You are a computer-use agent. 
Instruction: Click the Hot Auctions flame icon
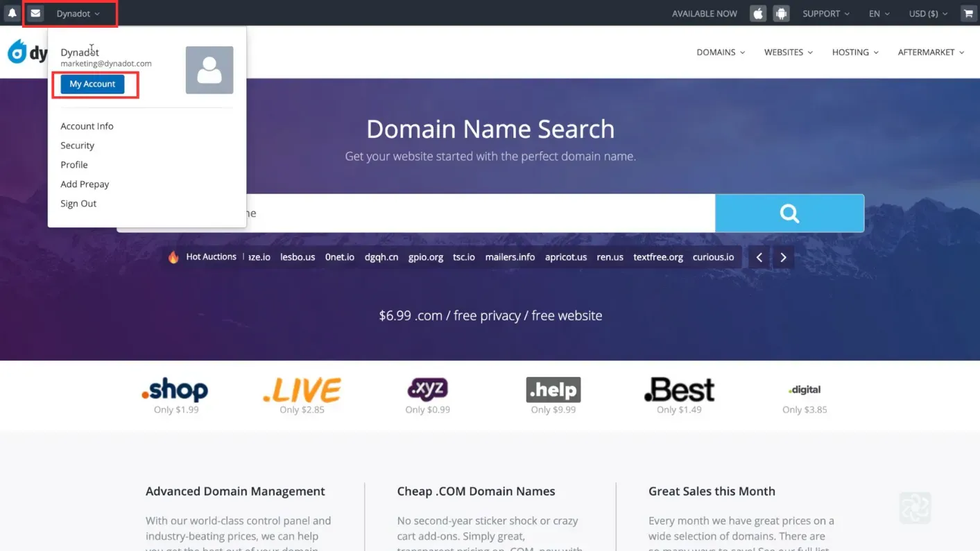click(173, 257)
